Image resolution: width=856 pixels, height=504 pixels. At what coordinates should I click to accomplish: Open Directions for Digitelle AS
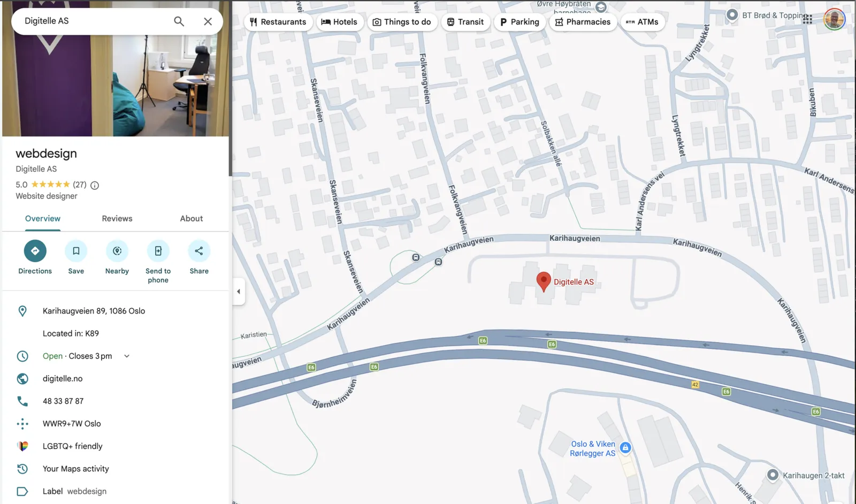click(x=35, y=251)
